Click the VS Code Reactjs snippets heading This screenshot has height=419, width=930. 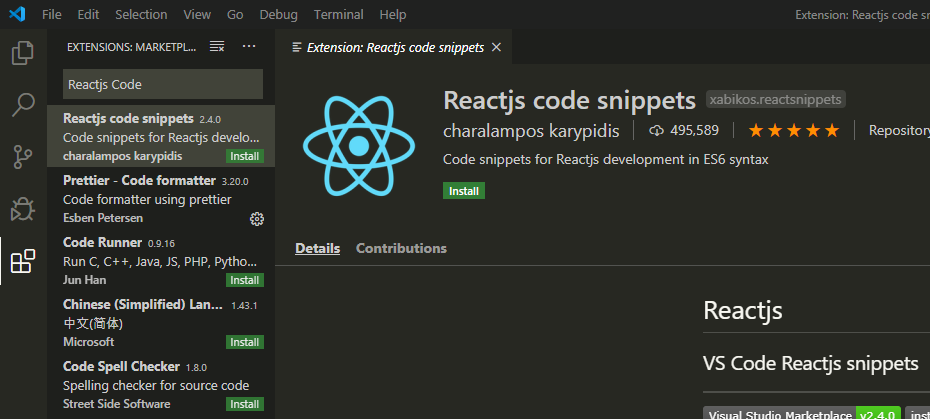811,363
